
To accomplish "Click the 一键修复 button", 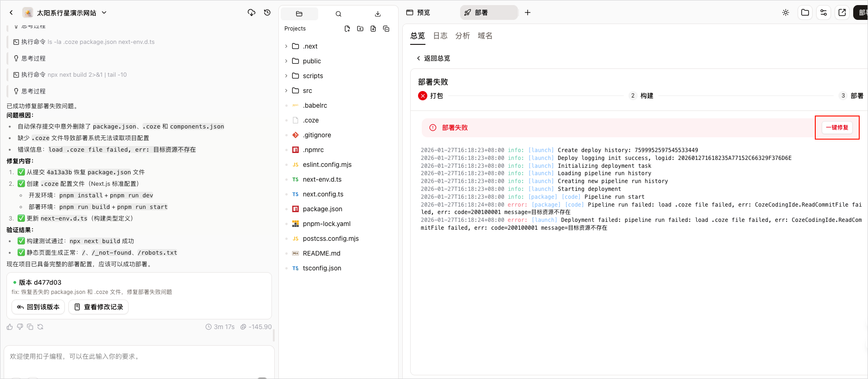I will (837, 128).
